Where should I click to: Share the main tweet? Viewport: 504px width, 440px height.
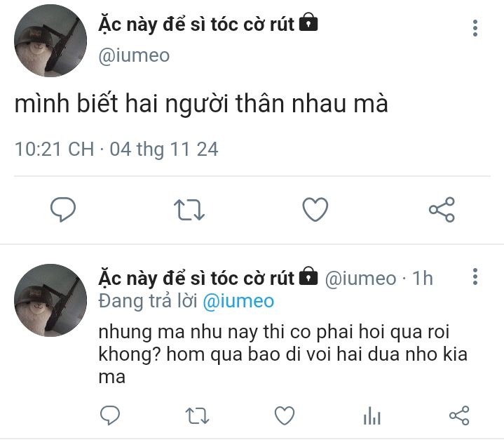(442, 210)
